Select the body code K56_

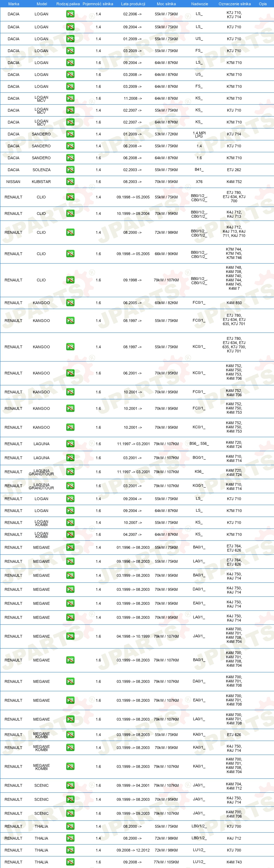pyautogui.click(x=199, y=471)
